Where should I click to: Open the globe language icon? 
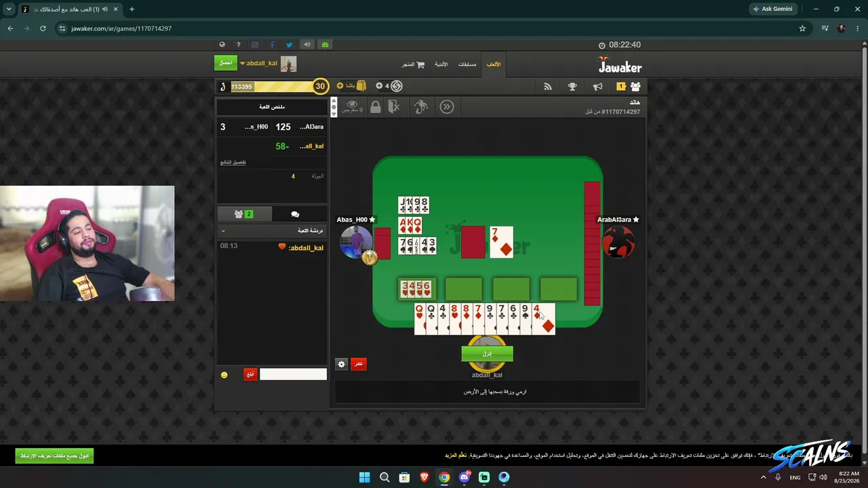[222, 45]
